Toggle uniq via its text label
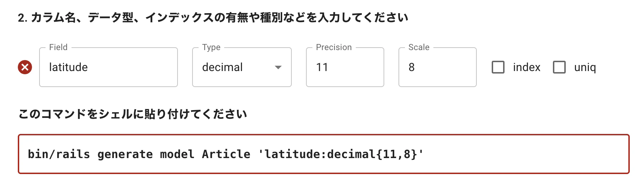644x184 pixels. [x=585, y=67]
